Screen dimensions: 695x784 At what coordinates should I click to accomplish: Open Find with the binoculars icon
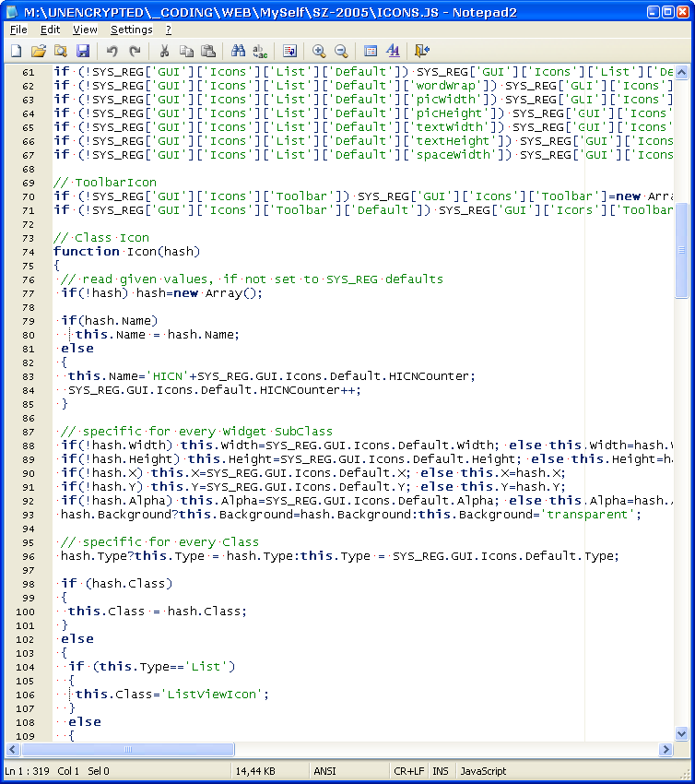click(238, 51)
